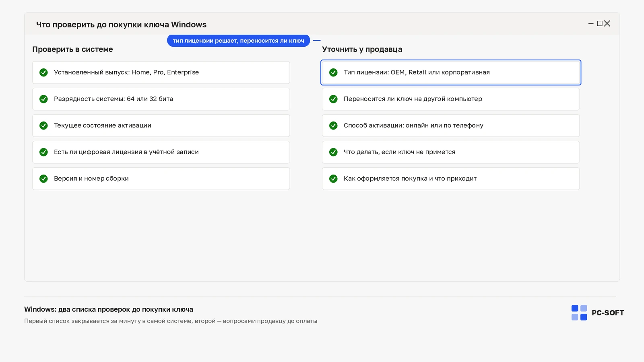Click 'Windows: два списка проверок до покупки ключа' caption

click(x=109, y=309)
